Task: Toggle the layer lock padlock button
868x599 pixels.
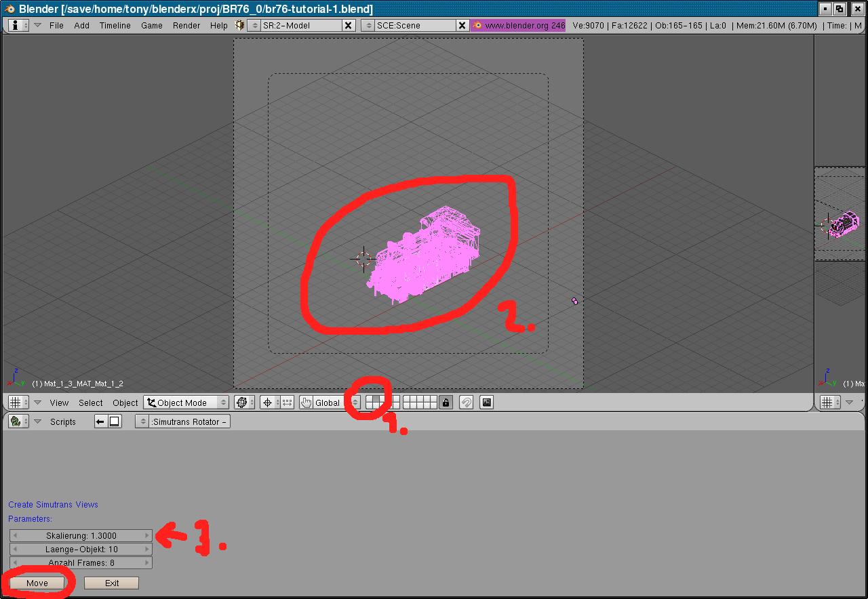Action: 446,402
